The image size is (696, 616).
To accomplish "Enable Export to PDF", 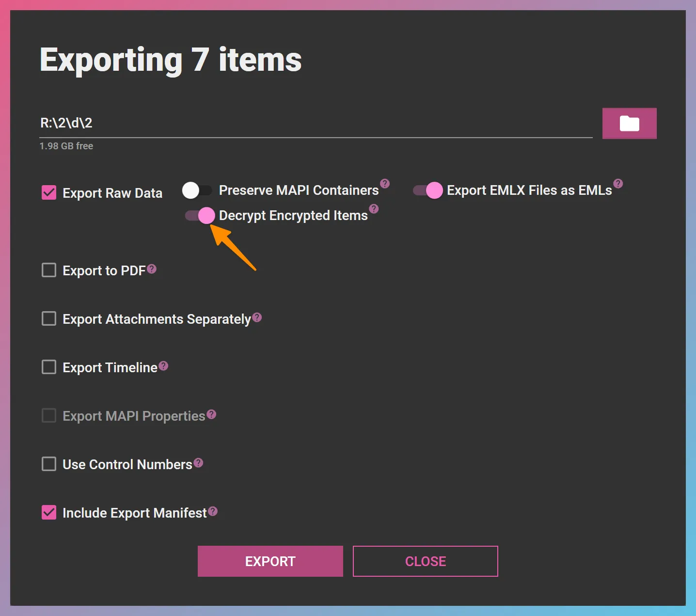I will pyautogui.click(x=48, y=270).
